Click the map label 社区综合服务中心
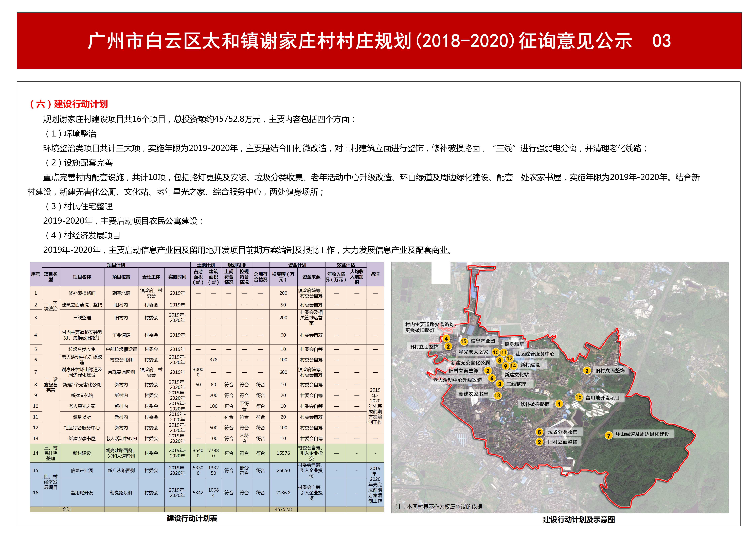756x535 pixels. (535, 354)
